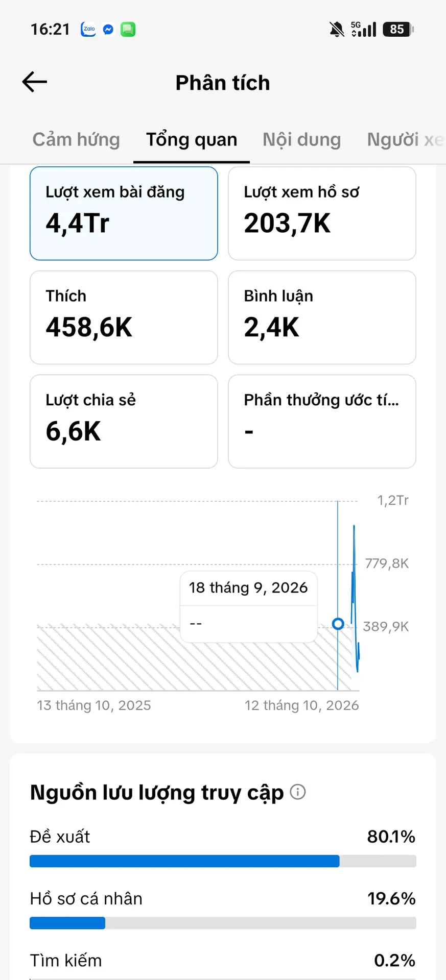This screenshot has height=980, width=446.
Task: Tap the green Messages status icon
Action: click(x=128, y=30)
